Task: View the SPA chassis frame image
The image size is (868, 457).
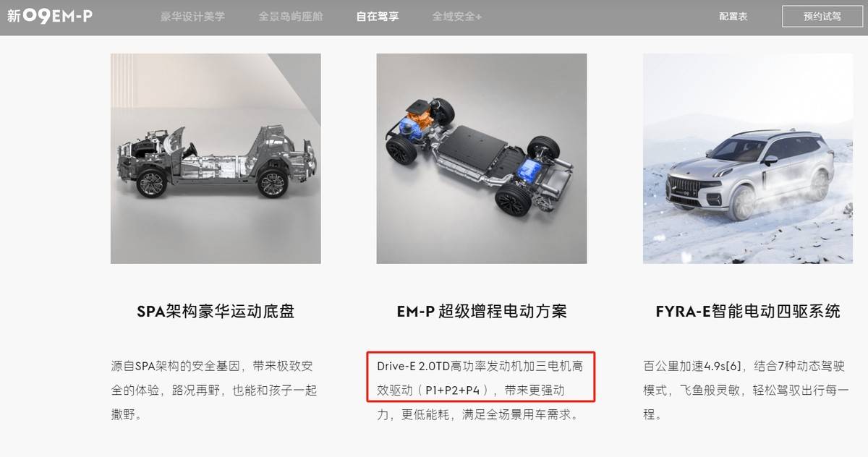Action: [x=216, y=158]
